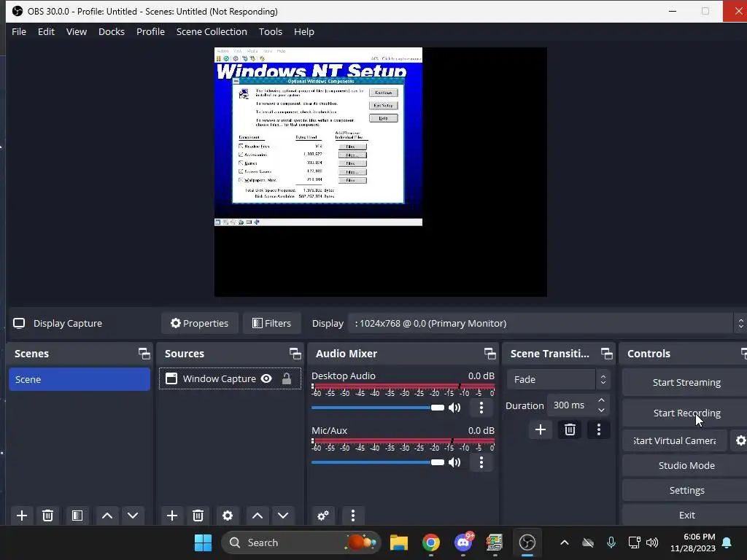Open virtual camera settings gear
Viewport: 747px width, 560px height.
pos(740,441)
